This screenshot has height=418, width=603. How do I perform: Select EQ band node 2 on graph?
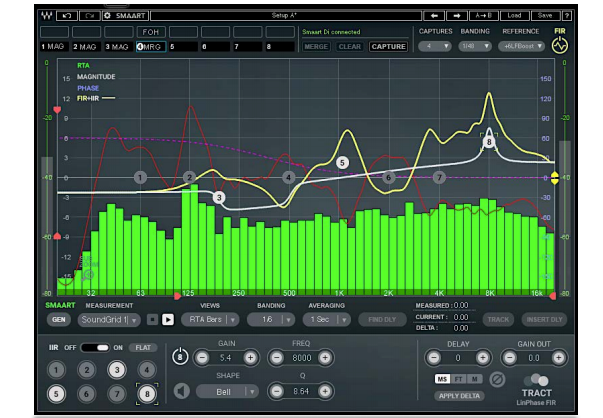(189, 177)
